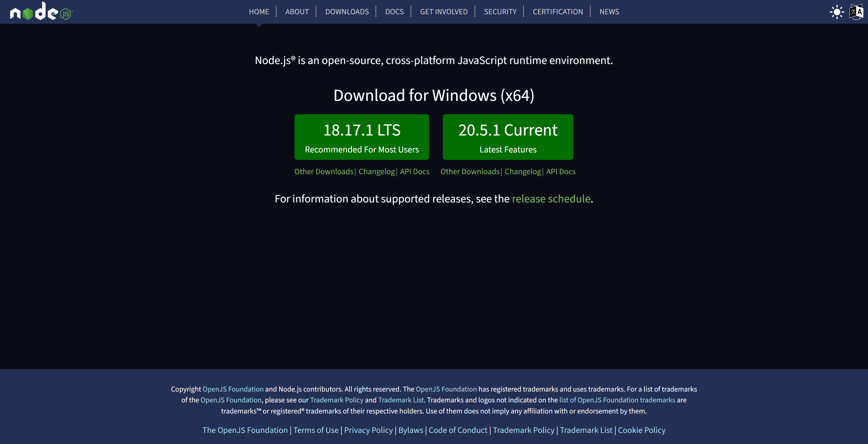868x444 pixels.
Task: Toggle light/dark theme sun icon
Action: (x=837, y=12)
